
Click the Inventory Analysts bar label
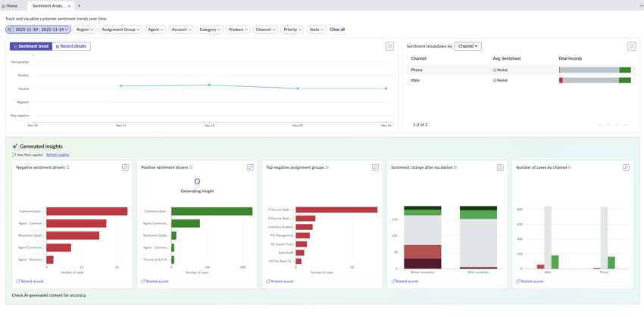pos(281,227)
